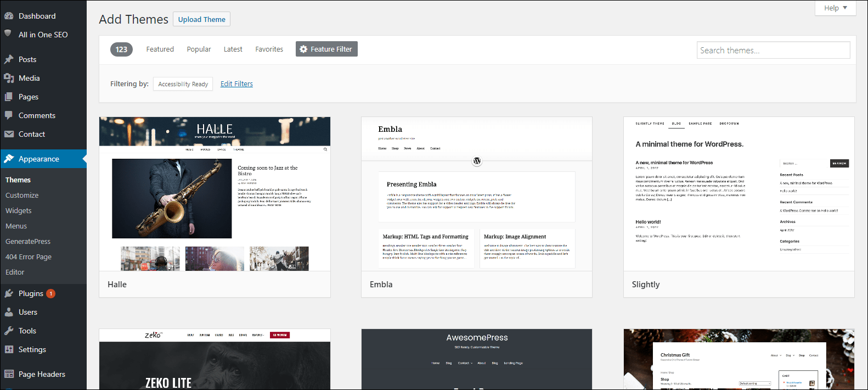Click the Media library icon

[9, 78]
